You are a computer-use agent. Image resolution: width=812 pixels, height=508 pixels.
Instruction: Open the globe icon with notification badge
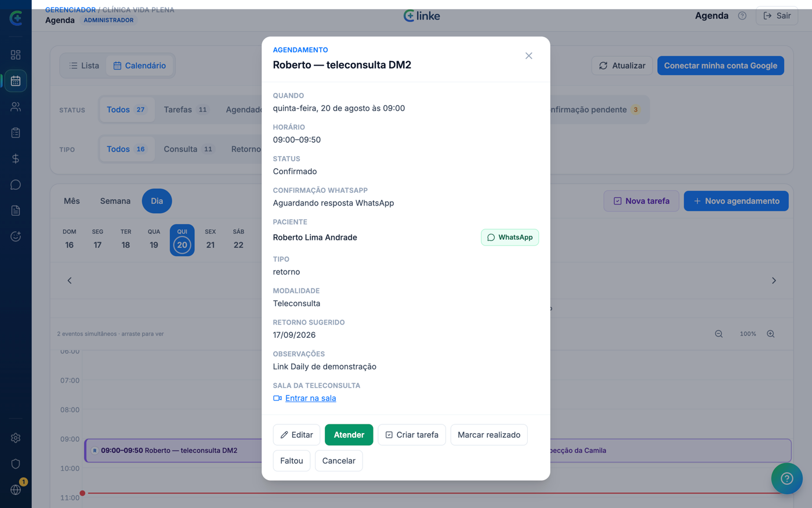[16, 489]
